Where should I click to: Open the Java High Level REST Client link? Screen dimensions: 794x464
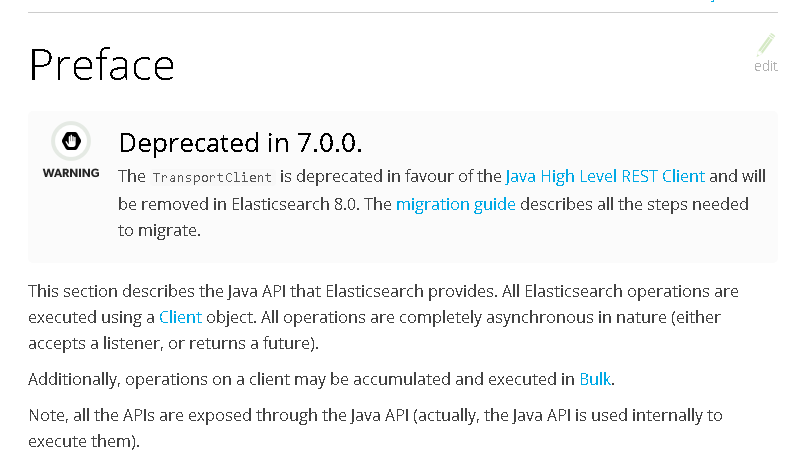pos(605,176)
